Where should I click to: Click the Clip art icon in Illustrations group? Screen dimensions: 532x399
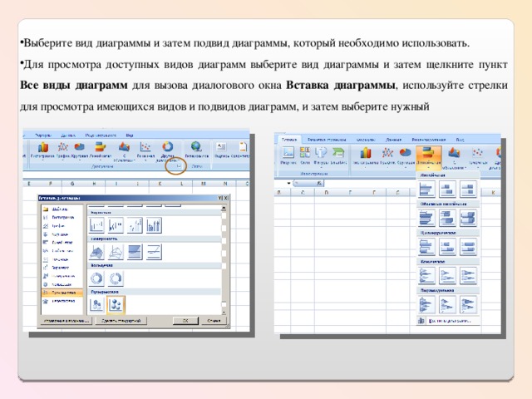point(305,155)
